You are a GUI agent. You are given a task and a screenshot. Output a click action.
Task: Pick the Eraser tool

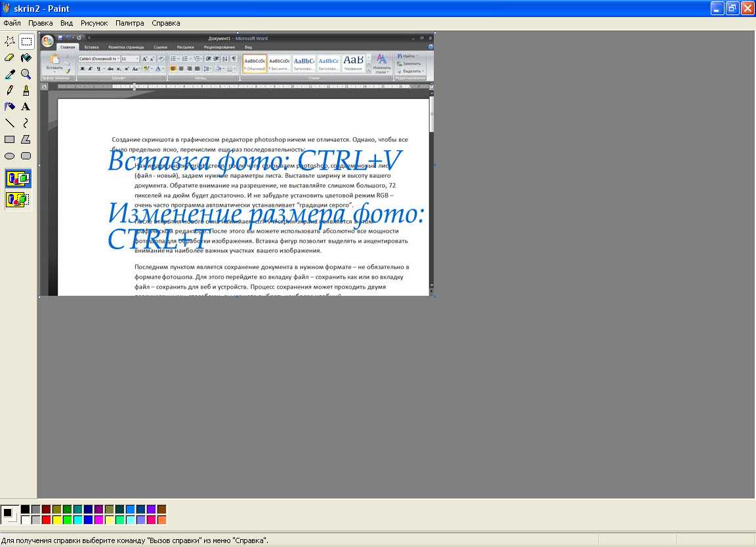tap(10, 58)
